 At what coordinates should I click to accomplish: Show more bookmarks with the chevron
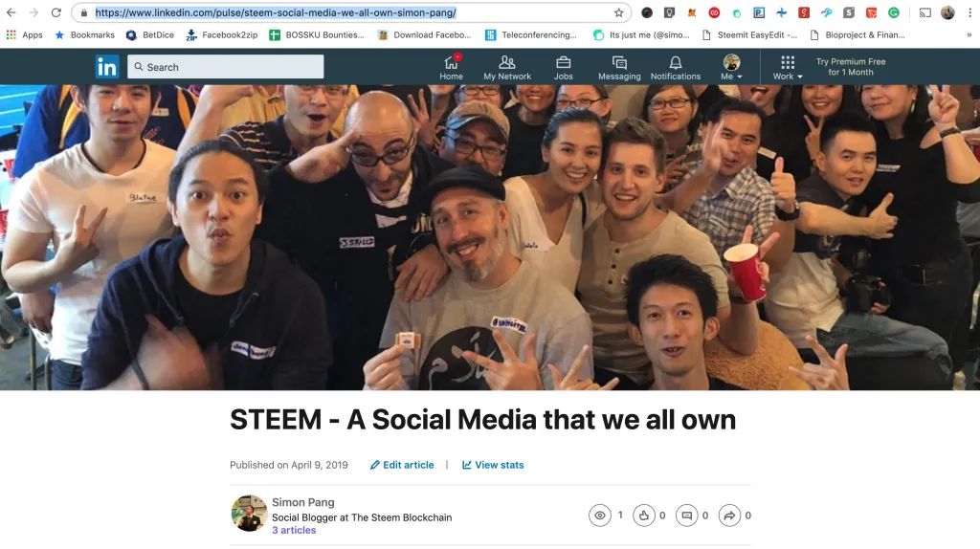coord(969,35)
